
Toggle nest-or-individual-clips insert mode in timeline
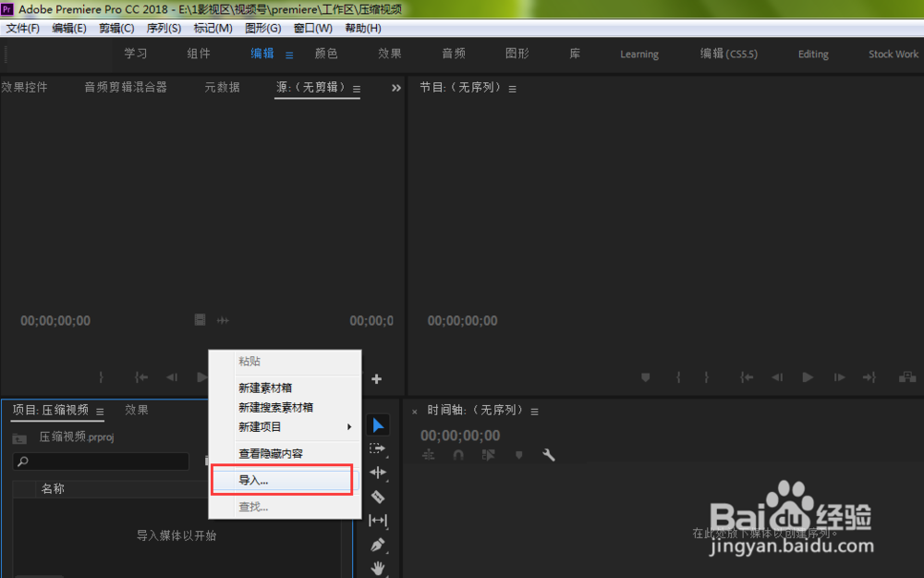pyautogui.click(x=429, y=455)
